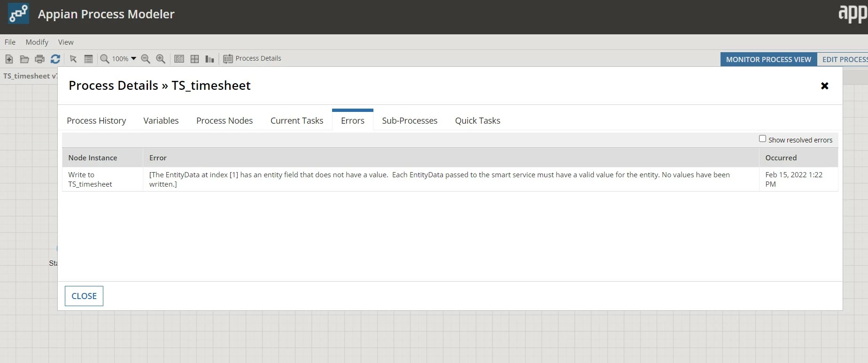Viewport: 868px width, 363px height.
Task: Switch to the Quick Tasks tab
Action: click(478, 120)
